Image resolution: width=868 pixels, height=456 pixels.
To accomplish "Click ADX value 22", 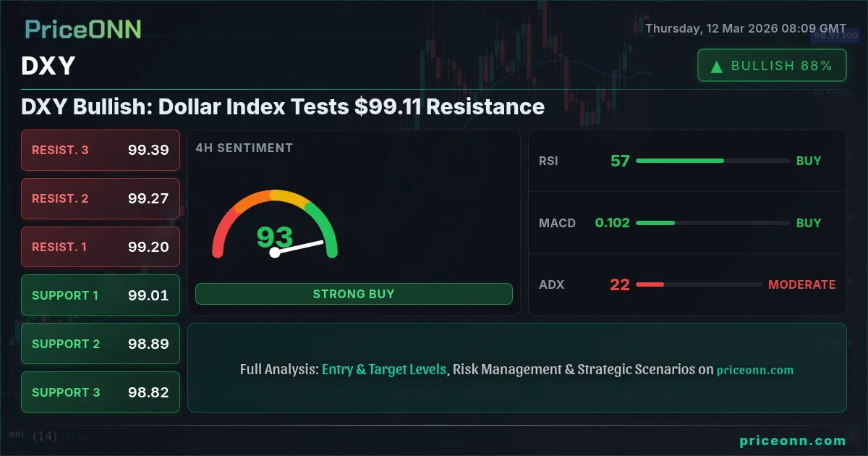I will click(620, 284).
